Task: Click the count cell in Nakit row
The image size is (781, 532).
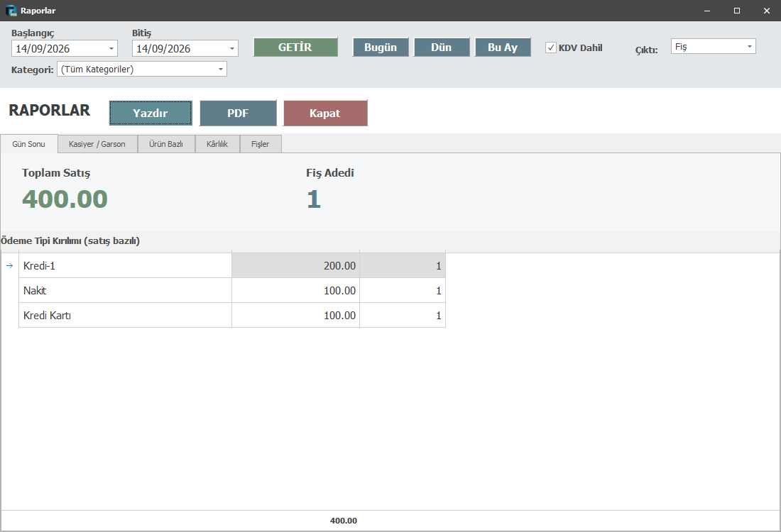Action: (403, 291)
